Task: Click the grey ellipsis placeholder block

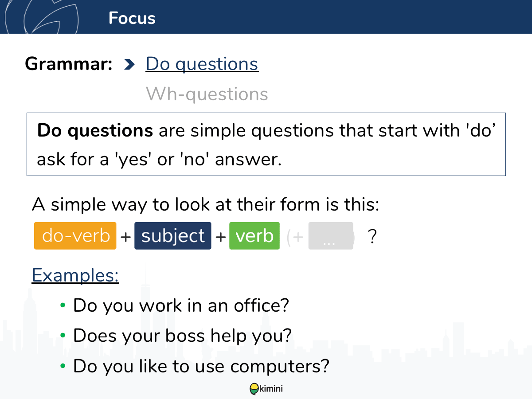Action: click(331, 236)
